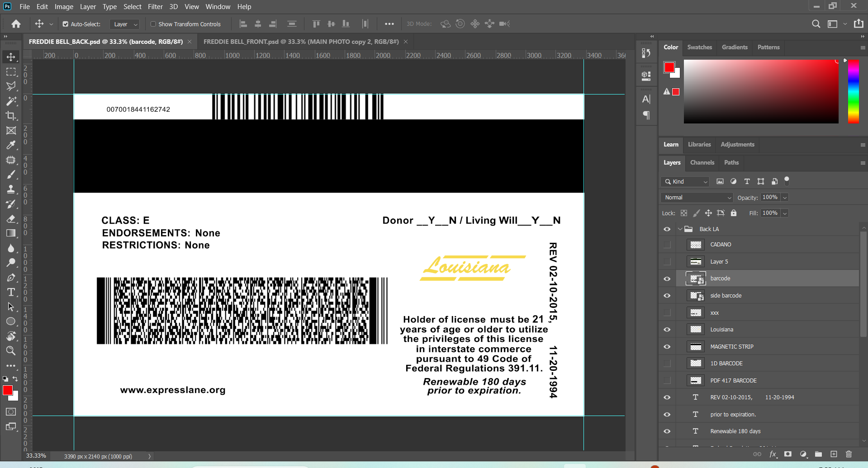This screenshot has height=468, width=868.
Task: Choose the Horizontal Type tool
Action: (x=11, y=292)
